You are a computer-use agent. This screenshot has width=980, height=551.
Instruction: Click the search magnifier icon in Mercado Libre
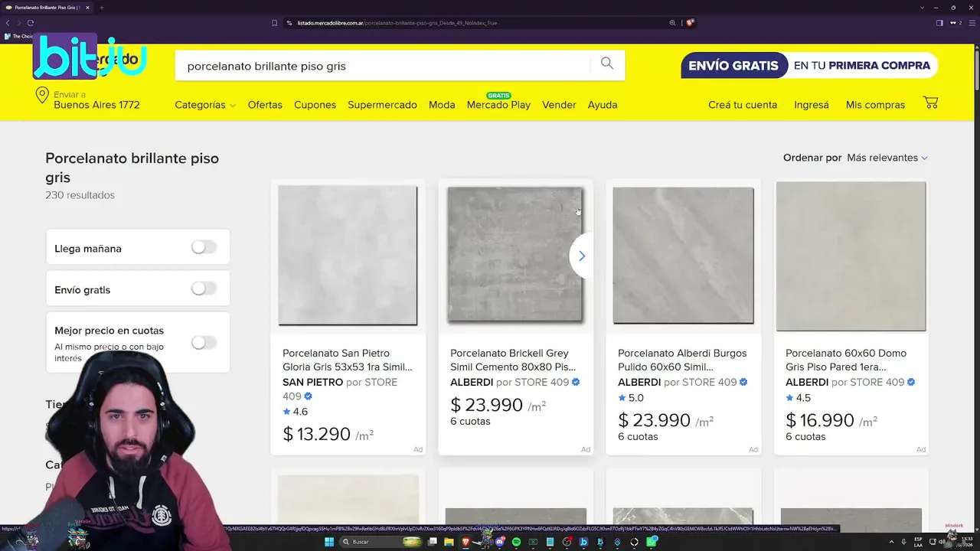[607, 64]
